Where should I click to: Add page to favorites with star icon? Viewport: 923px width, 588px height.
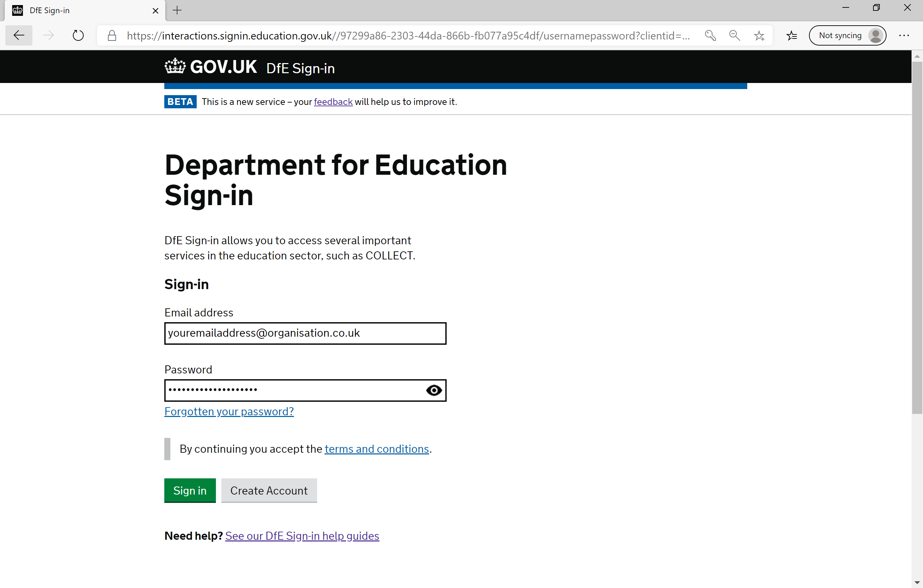tap(759, 36)
